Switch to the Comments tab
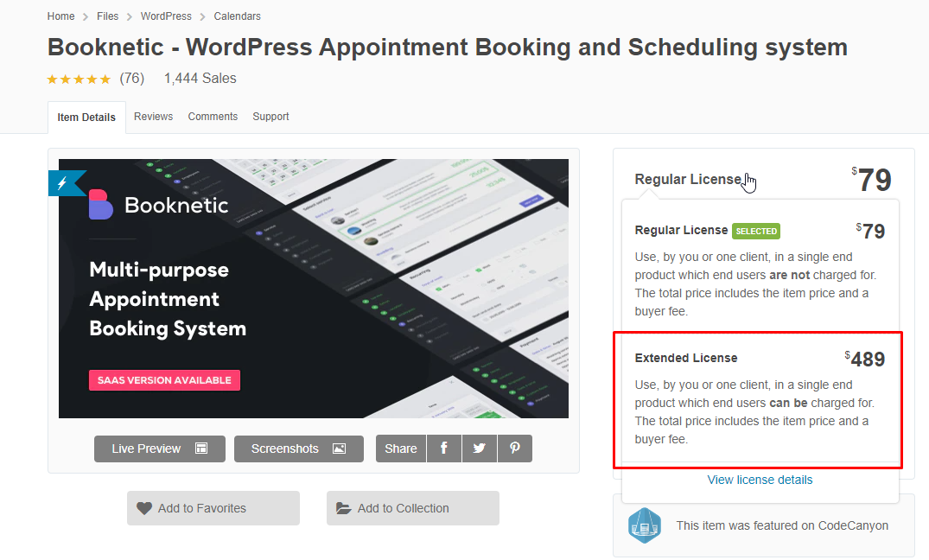This screenshot has height=560, width=929. (x=213, y=117)
